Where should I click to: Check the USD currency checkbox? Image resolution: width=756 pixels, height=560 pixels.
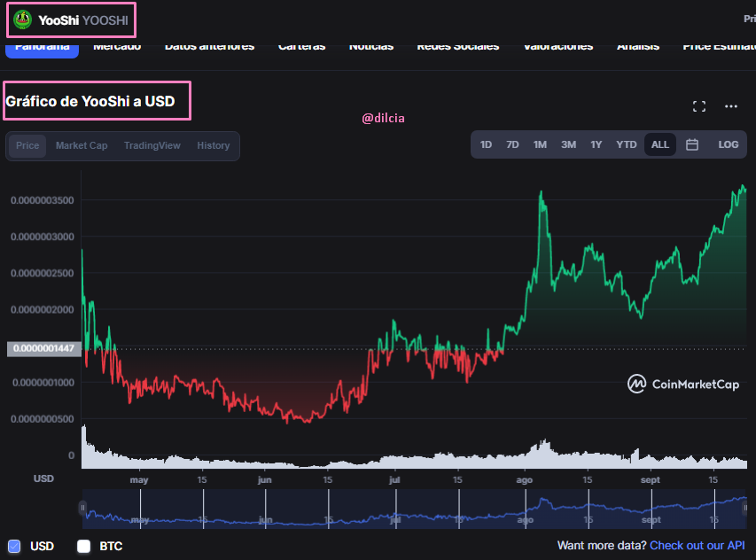point(14,546)
